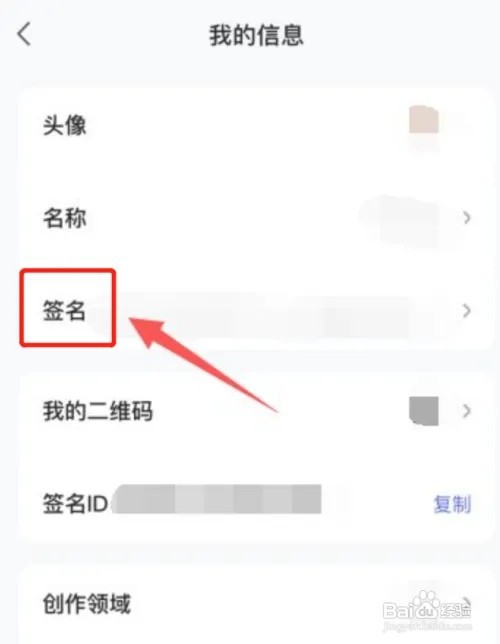The image size is (500, 644).
Task: Click the 复制 copy link
Action: (452, 504)
